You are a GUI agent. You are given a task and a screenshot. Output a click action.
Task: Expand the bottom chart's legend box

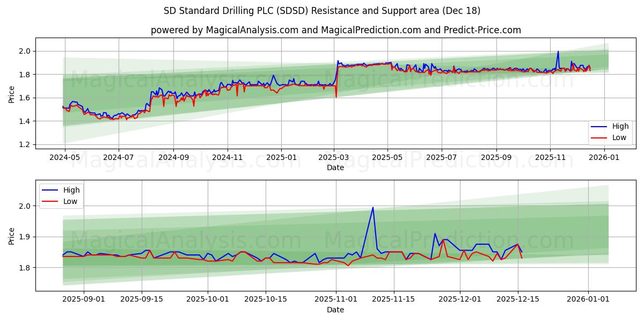62,196
